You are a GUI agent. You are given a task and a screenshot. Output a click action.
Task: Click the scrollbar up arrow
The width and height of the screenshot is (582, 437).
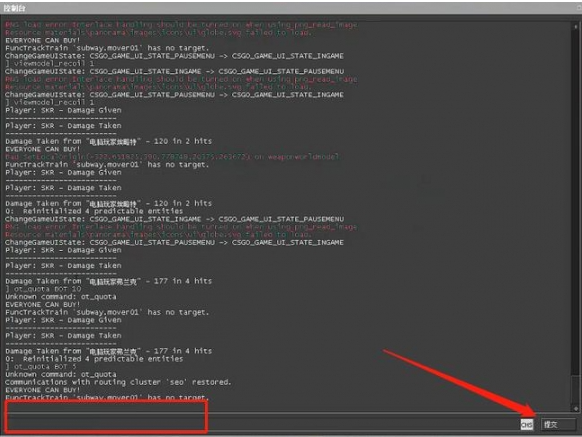tap(576, 26)
